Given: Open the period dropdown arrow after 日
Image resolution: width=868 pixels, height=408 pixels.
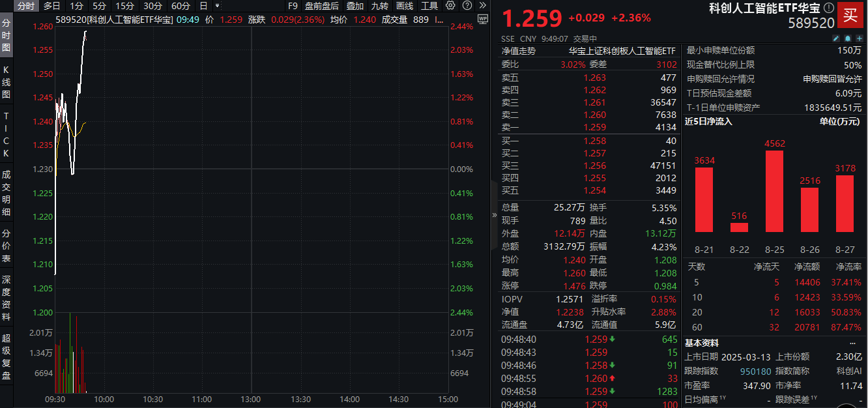Looking at the screenshot, I should (216, 6).
